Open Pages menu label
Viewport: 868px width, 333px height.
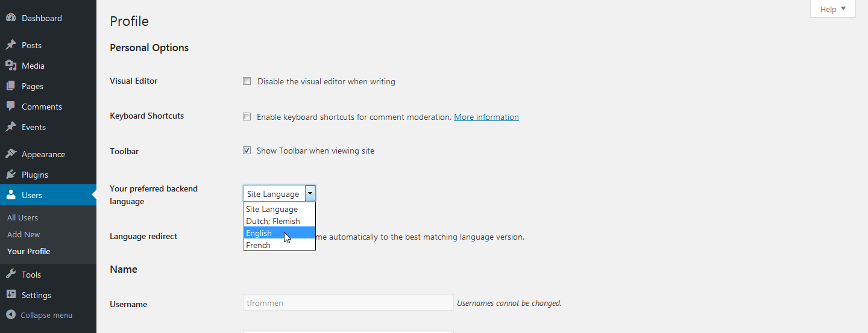pyautogui.click(x=33, y=86)
